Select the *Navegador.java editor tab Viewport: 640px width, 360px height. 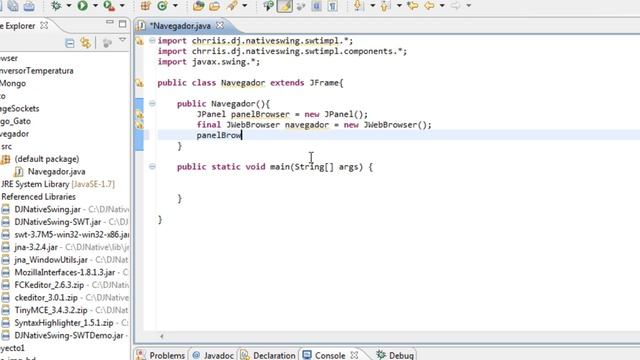(x=180, y=26)
